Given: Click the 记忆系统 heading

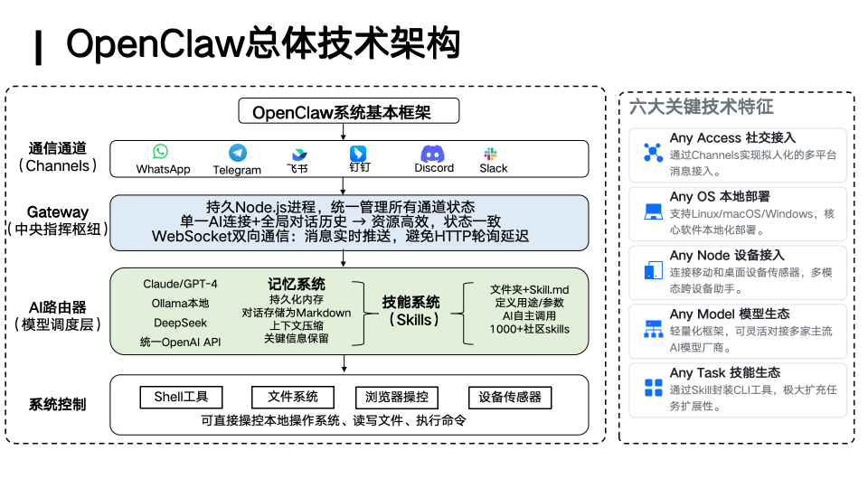Looking at the screenshot, I should (297, 284).
